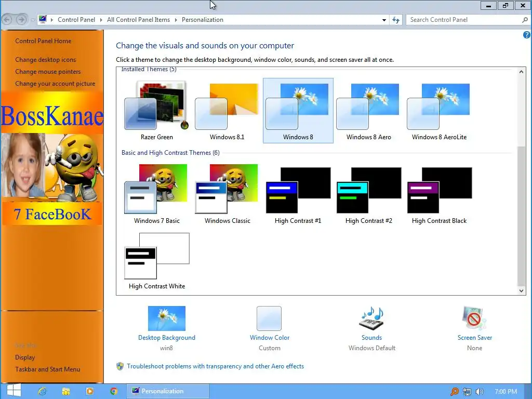Launch Google Chrome from the taskbar
The image size is (532, 399).
coord(114,391)
